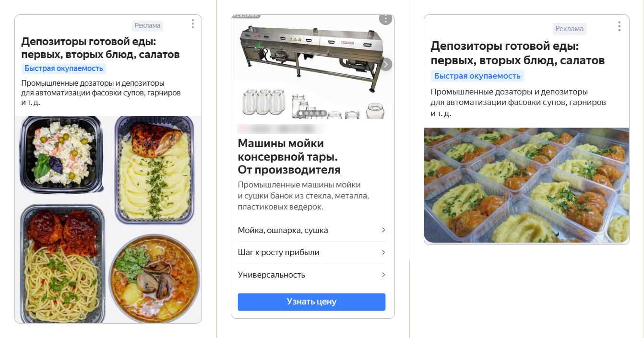This screenshot has width=644, height=338.
Task: Open the three-dot menu on the left food depositor ad
Action: coord(192,24)
